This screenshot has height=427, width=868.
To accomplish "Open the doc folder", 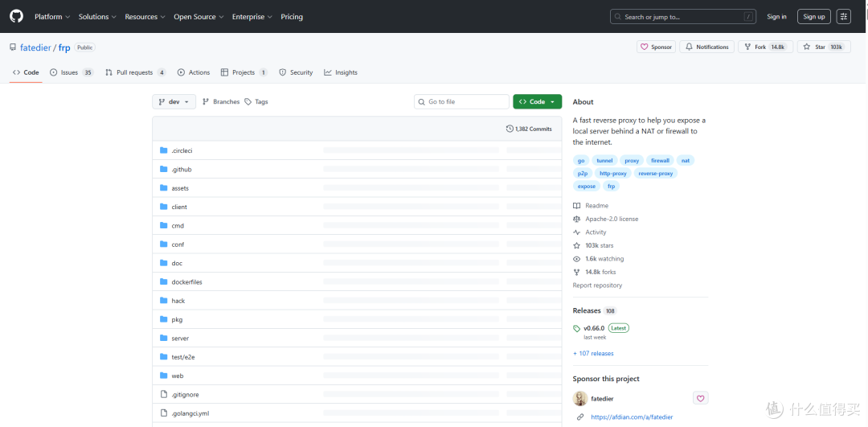I will click(177, 263).
